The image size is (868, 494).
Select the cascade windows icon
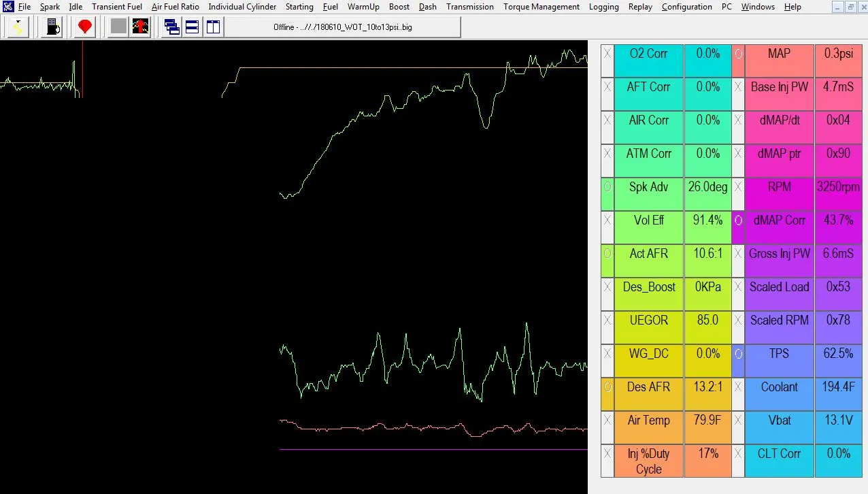(172, 27)
